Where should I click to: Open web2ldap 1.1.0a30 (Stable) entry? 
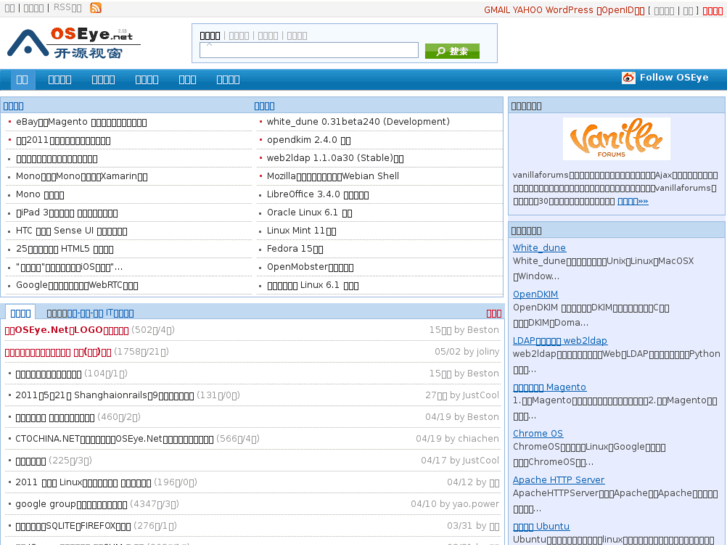point(335,158)
